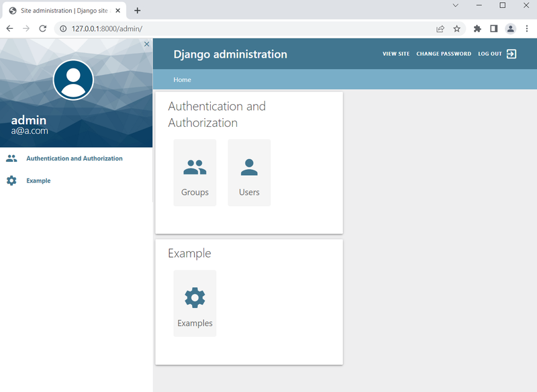Click the Groups label text
537x392 pixels.
[x=195, y=193]
